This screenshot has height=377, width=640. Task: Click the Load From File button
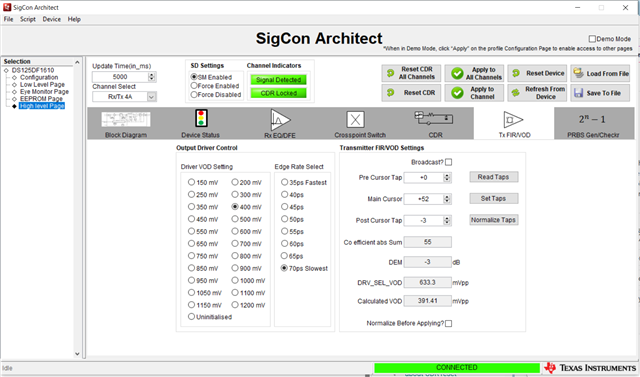pos(600,73)
